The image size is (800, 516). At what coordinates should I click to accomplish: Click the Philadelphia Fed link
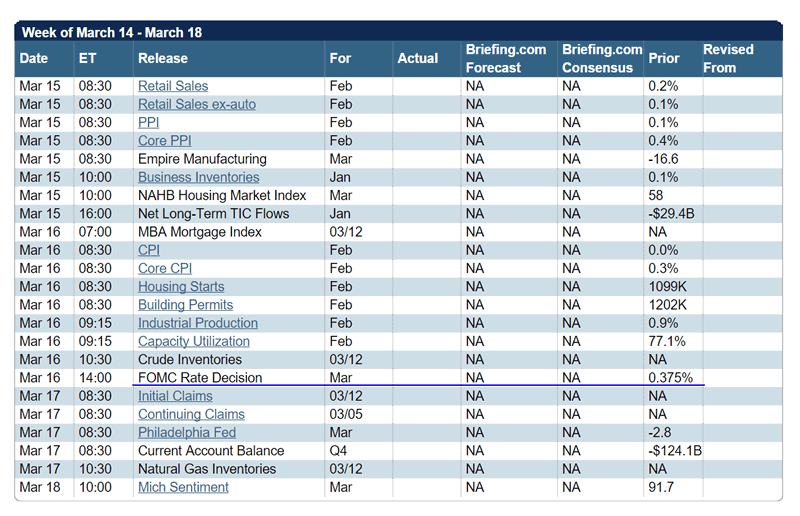coord(185,432)
